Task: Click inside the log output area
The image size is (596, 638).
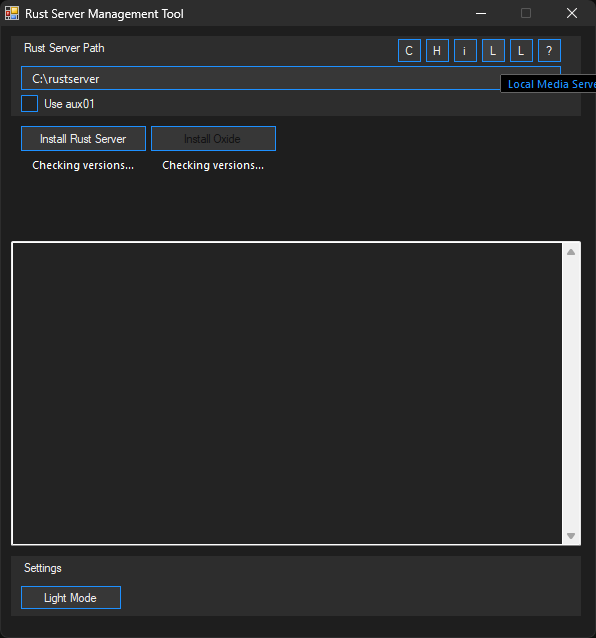Action: (287, 393)
